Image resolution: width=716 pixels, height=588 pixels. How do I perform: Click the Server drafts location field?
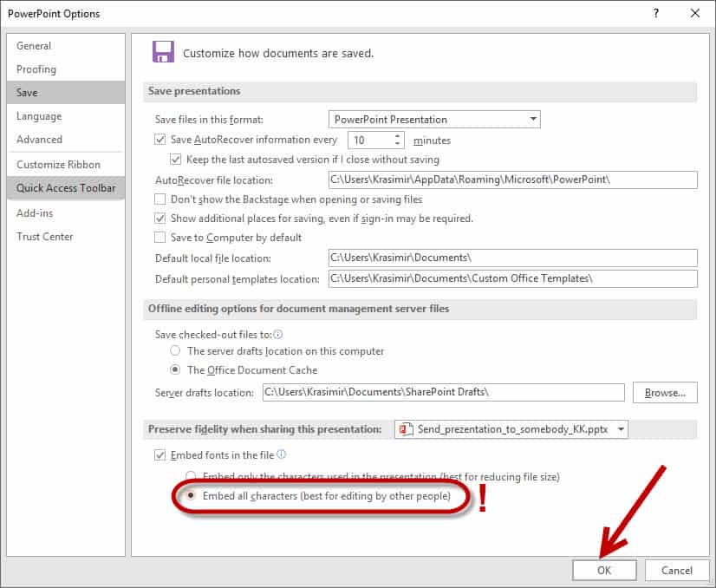click(x=444, y=393)
